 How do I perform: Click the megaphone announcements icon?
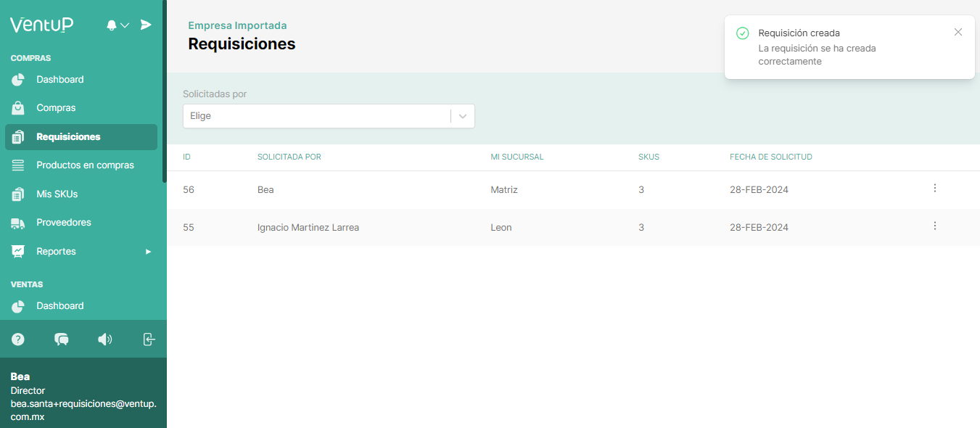pyautogui.click(x=105, y=339)
